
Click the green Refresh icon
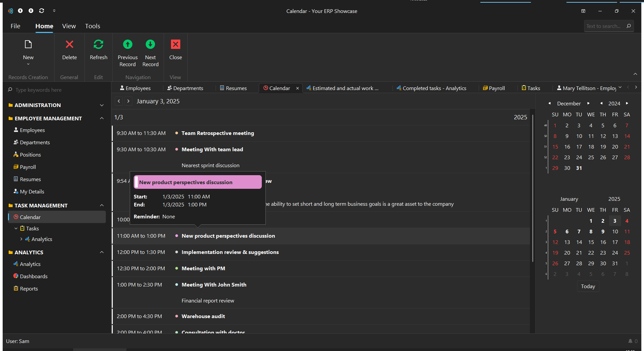(98, 45)
